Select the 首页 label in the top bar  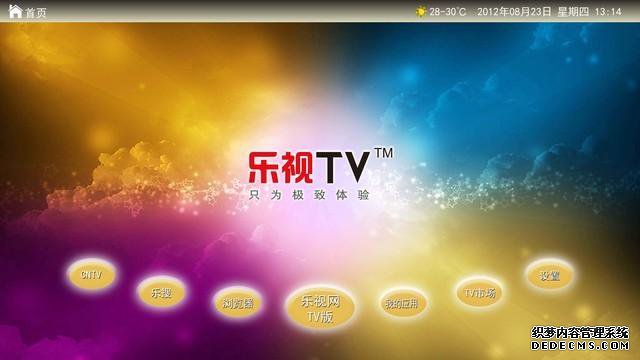tap(36, 13)
